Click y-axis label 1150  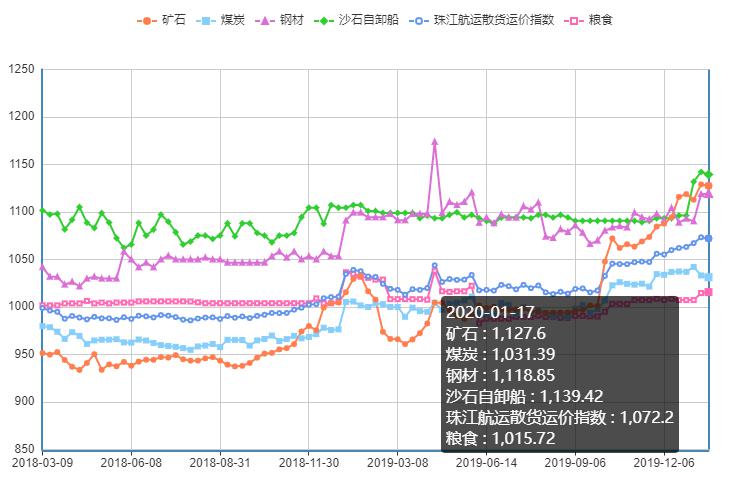(x=22, y=164)
